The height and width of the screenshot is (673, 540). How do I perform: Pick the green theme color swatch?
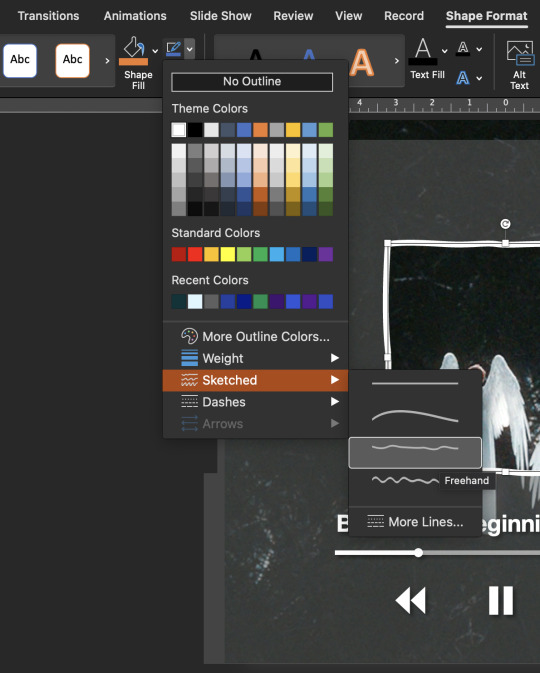pyautogui.click(x=325, y=130)
